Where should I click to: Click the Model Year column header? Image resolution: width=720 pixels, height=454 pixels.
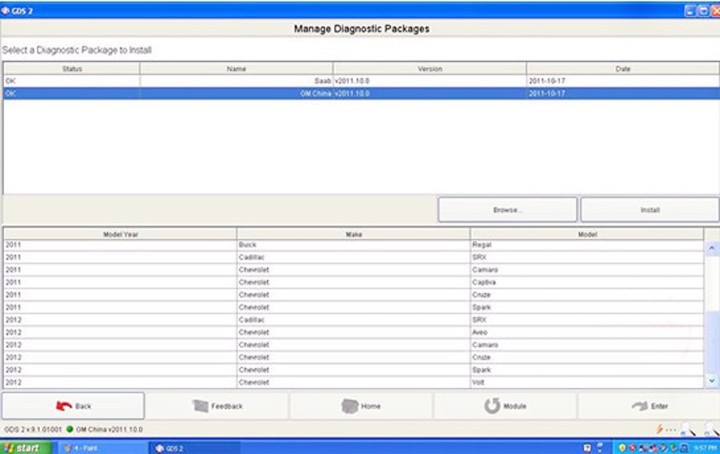pyautogui.click(x=120, y=234)
